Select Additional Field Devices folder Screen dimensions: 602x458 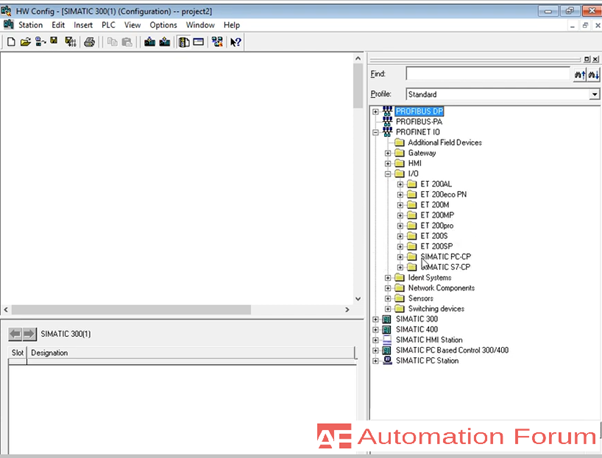click(445, 142)
